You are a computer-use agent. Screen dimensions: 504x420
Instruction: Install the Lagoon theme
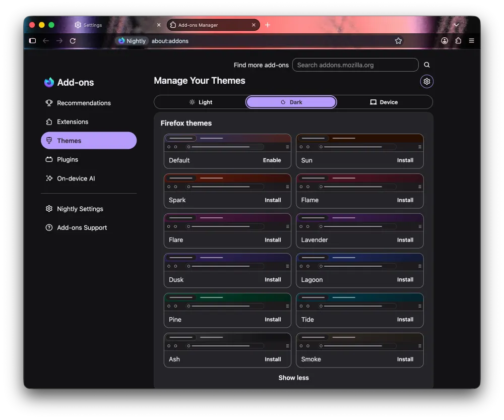click(405, 280)
